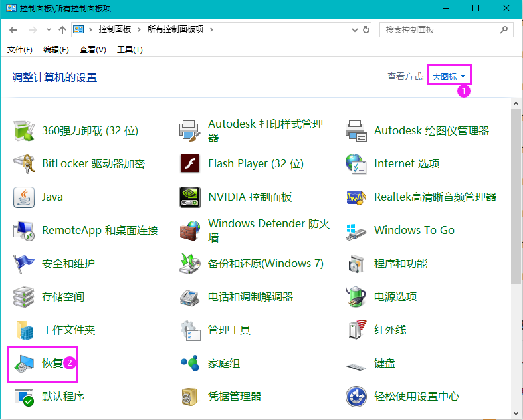This screenshot has height=420, width=523.
Task: Open the 文件(F) menu
Action: click(20, 50)
